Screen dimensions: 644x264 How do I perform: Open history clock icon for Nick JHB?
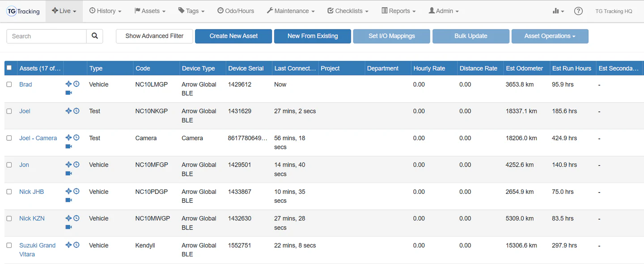(x=76, y=191)
